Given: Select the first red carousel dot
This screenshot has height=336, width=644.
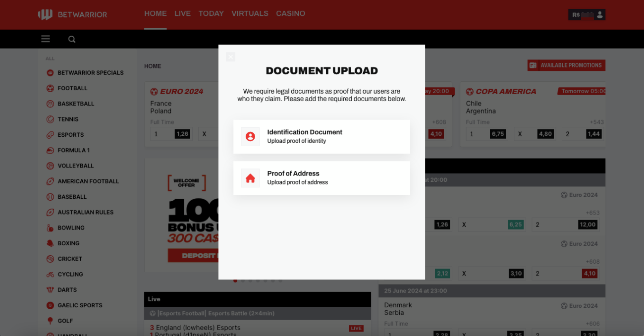Looking at the screenshot, I should coord(235,280).
